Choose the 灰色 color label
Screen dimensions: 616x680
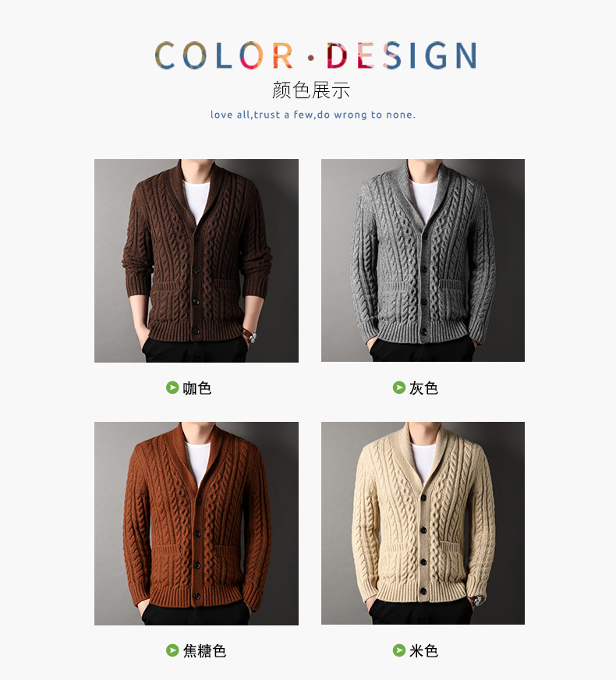coord(423,388)
